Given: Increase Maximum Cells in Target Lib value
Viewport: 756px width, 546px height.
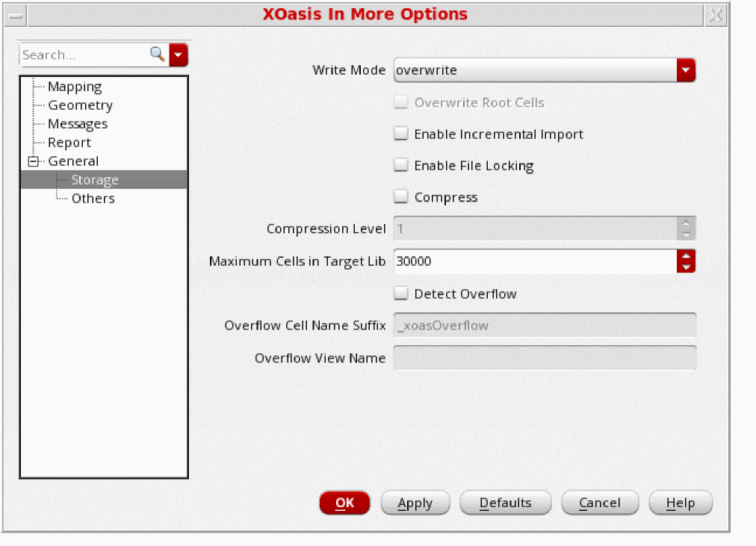Looking at the screenshot, I should coord(686,256).
